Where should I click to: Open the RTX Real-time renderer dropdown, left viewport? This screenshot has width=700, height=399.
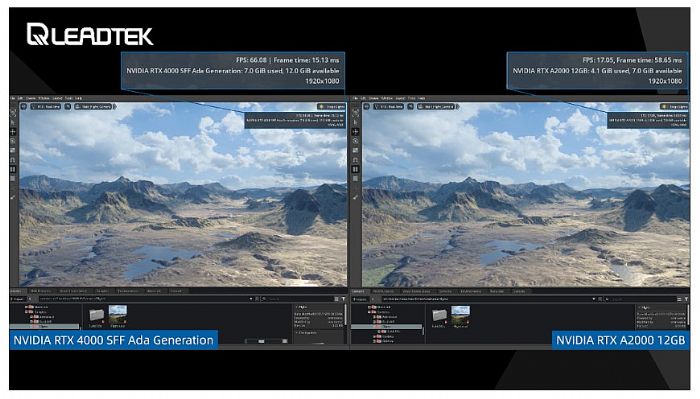coord(46,107)
